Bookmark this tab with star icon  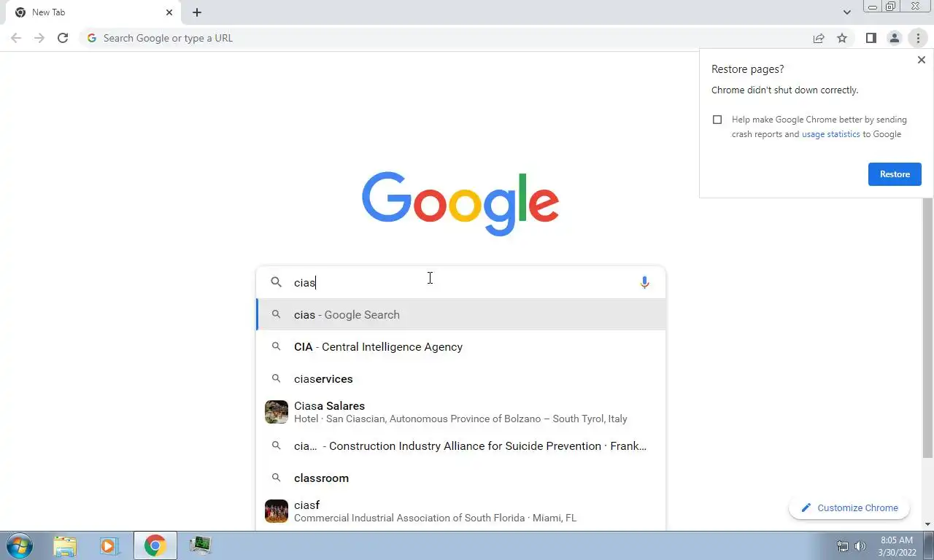click(842, 38)
